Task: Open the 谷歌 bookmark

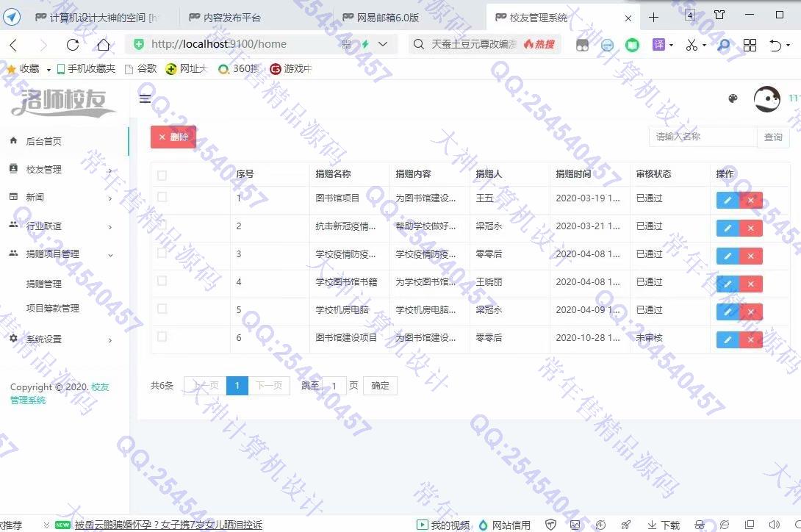Action: pos(141,68)
